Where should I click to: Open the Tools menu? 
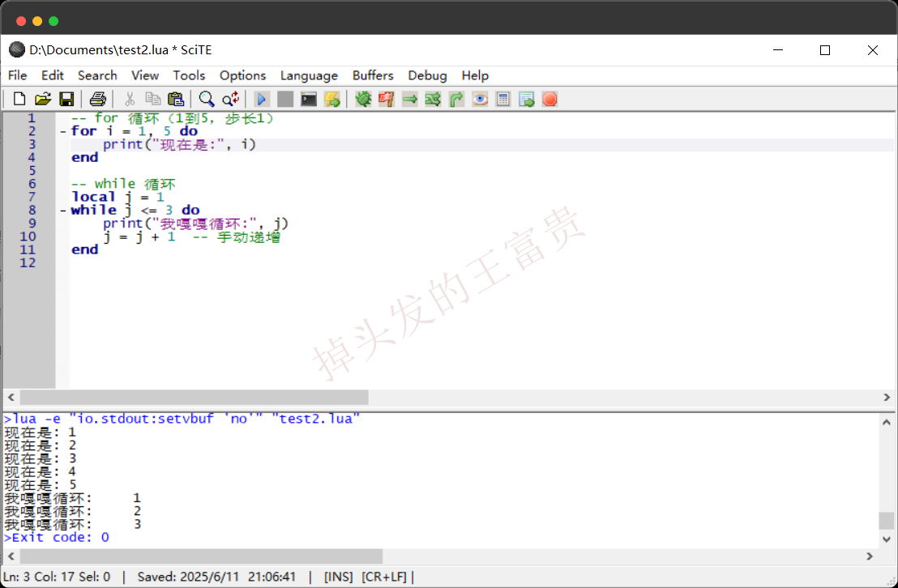point(189,75)
